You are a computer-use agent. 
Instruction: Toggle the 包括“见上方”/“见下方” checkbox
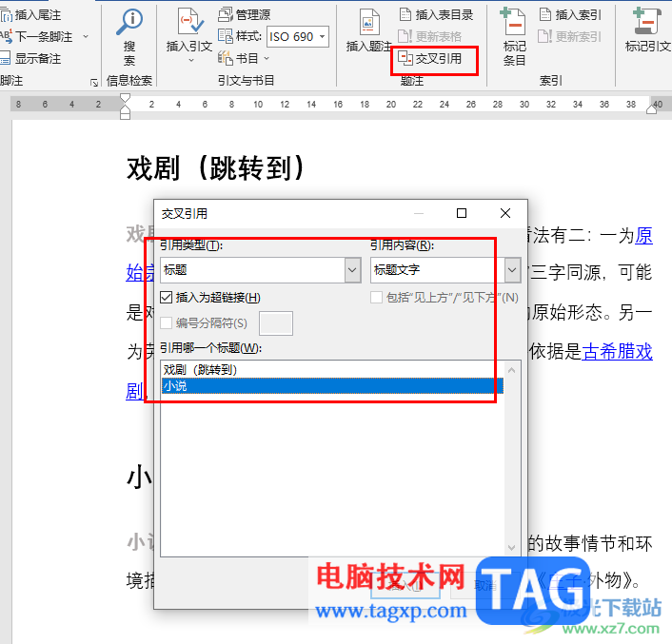(376, 297)
